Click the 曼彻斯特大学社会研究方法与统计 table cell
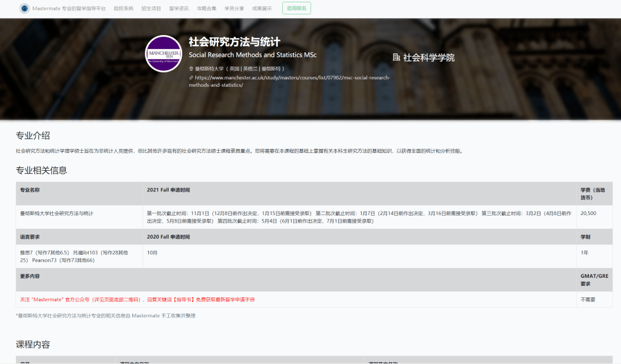 (79, 217)
